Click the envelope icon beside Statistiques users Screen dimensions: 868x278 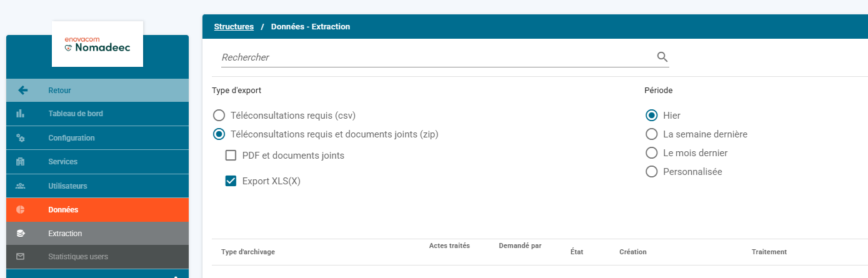coord(20,257)
